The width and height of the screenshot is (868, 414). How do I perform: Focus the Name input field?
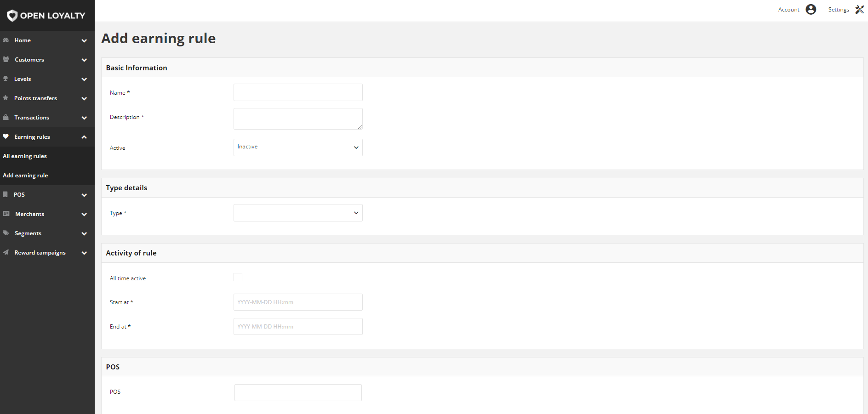coord(298,92)
